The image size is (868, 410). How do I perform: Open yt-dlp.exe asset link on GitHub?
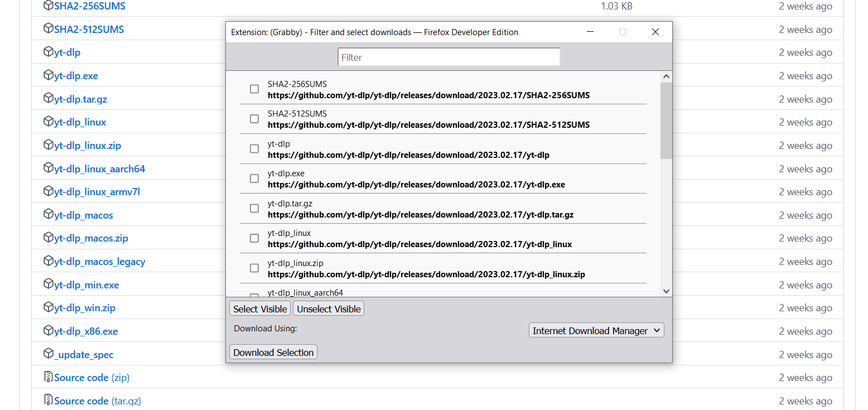tap(76, 76)
